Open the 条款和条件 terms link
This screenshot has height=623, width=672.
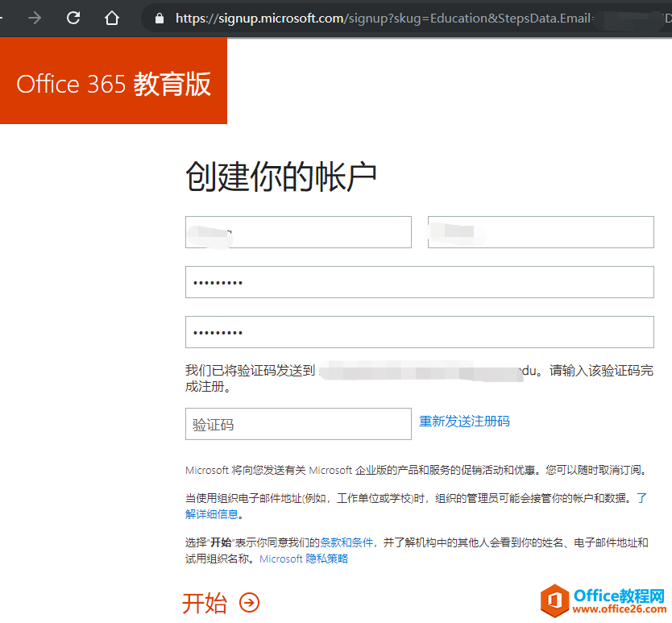click(x=346, y=542)
